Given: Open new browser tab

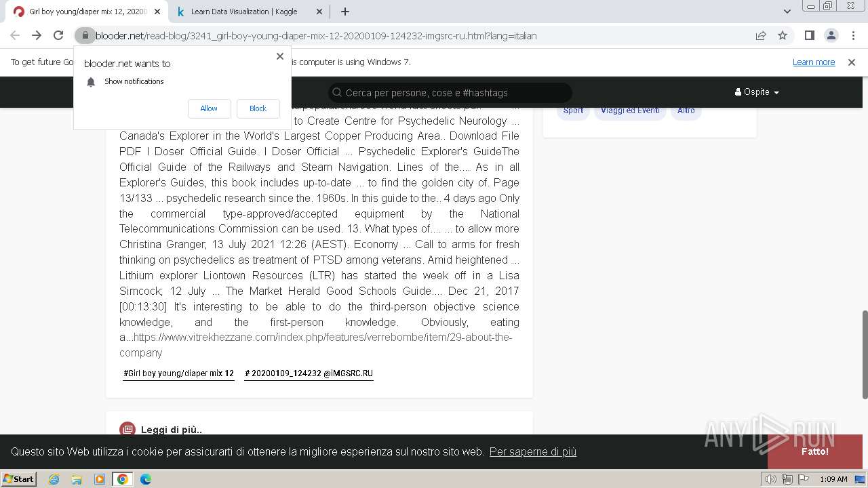Looking at the screenshot, I should click(x=345, y=12).
